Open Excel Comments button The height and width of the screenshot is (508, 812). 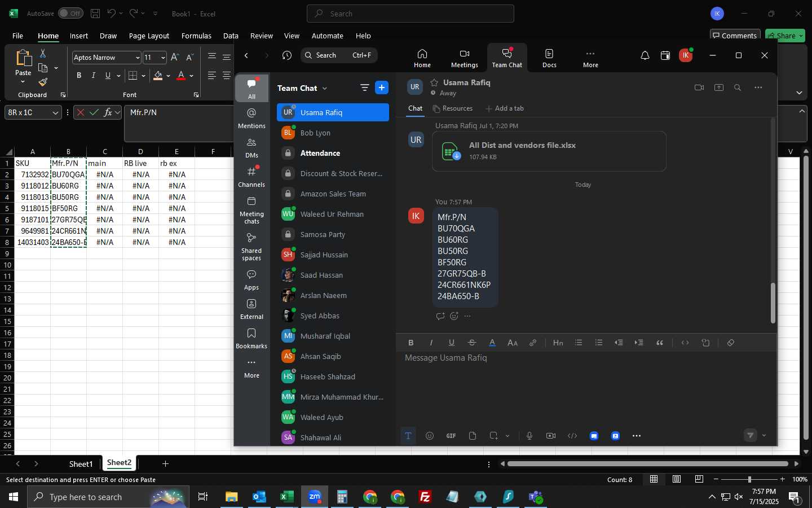point(735,36)
